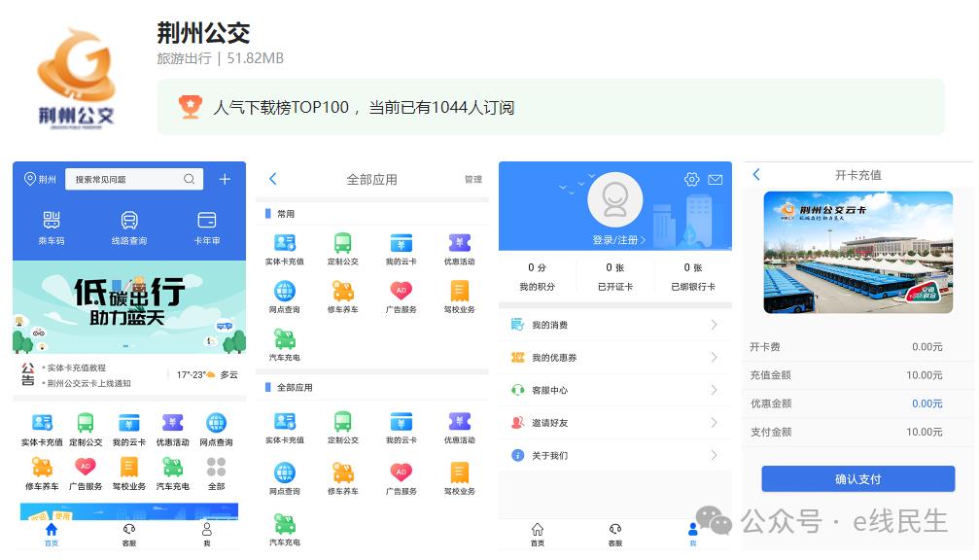
Task: Select the 首页 tab on the home screen
Action: point(52,535)
